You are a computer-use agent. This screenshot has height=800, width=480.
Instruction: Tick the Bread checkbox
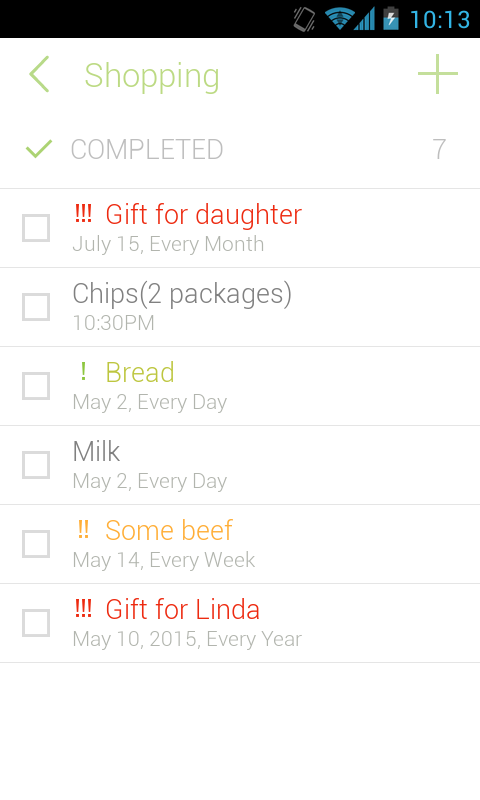click(36, 386)
